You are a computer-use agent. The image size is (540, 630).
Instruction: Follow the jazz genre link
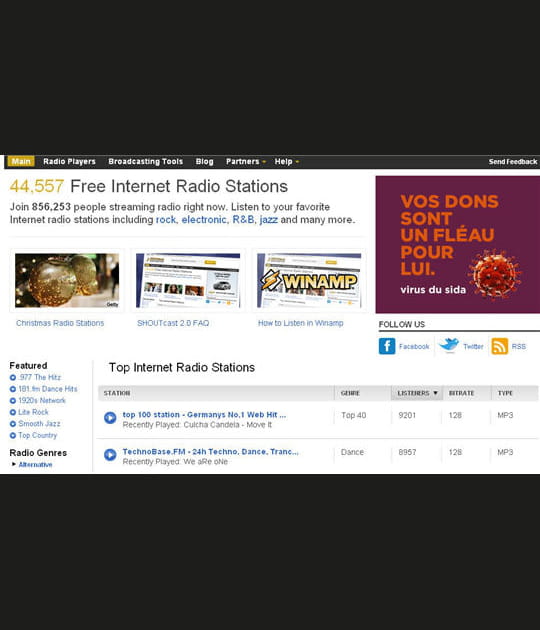269,220
